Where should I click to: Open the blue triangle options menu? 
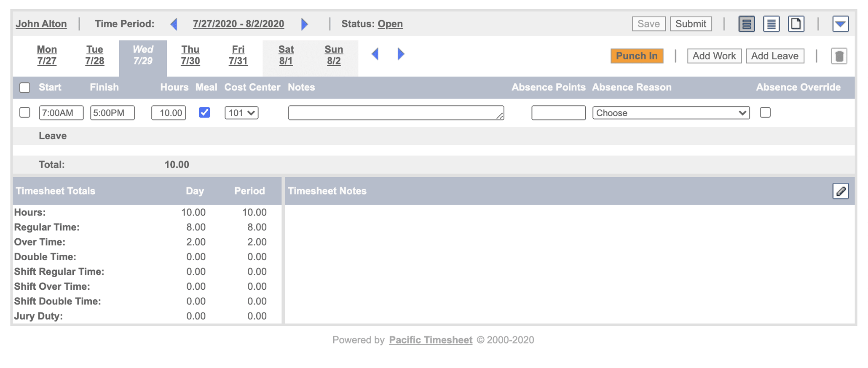click(840, 24)
